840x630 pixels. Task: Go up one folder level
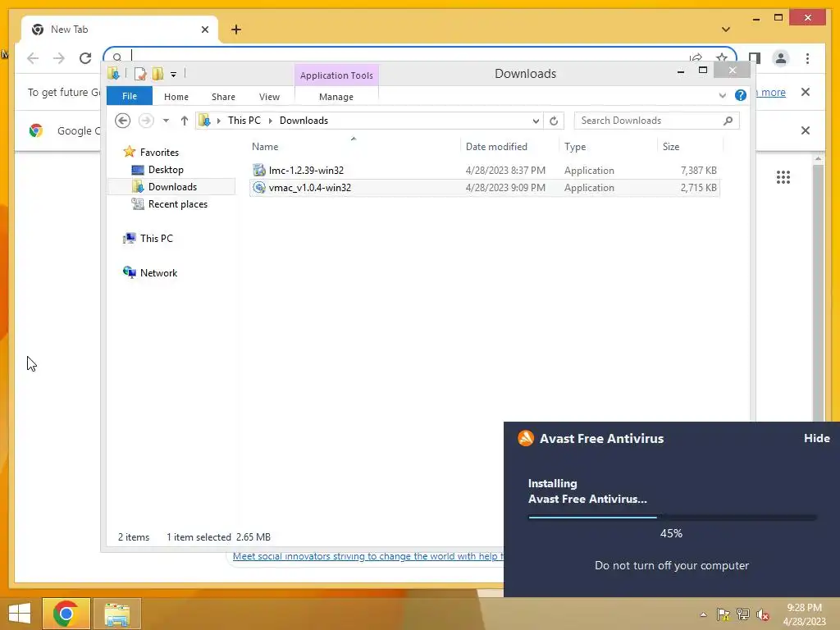click(185, 121)
